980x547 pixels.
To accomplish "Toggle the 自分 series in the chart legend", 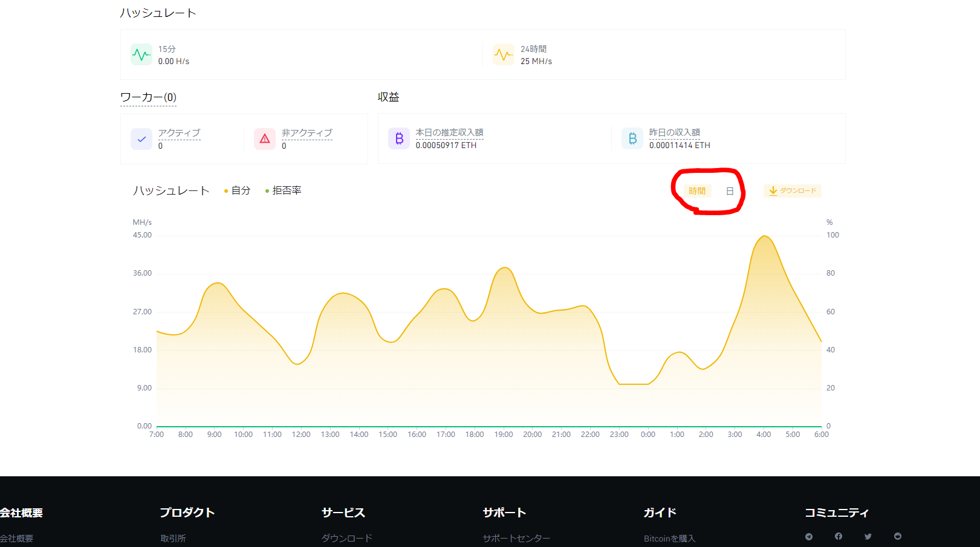I will (238, 190).
